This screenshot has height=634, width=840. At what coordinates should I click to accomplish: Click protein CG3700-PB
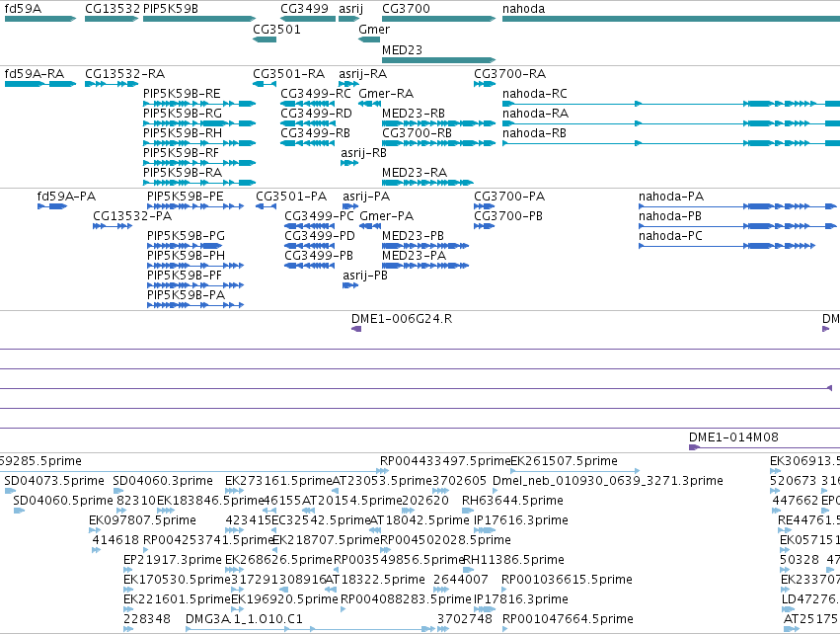[x=508, y=216]
